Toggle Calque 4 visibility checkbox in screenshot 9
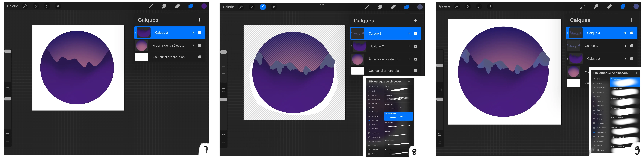 632,33
